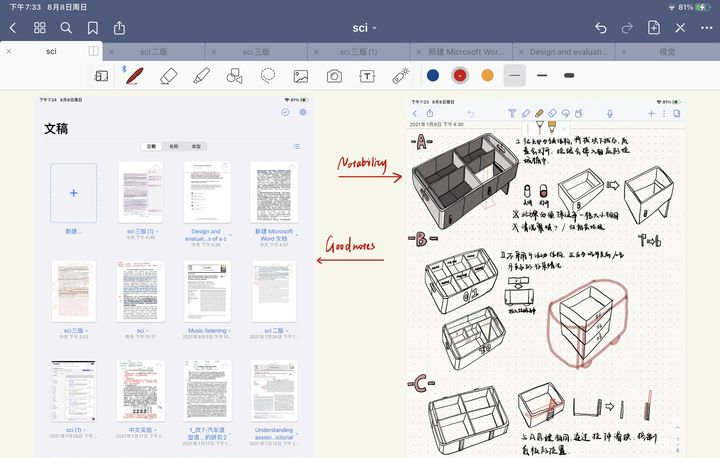
Task: Open chevron menu beside sci三版 (1) document
Action: coord(157,232)
